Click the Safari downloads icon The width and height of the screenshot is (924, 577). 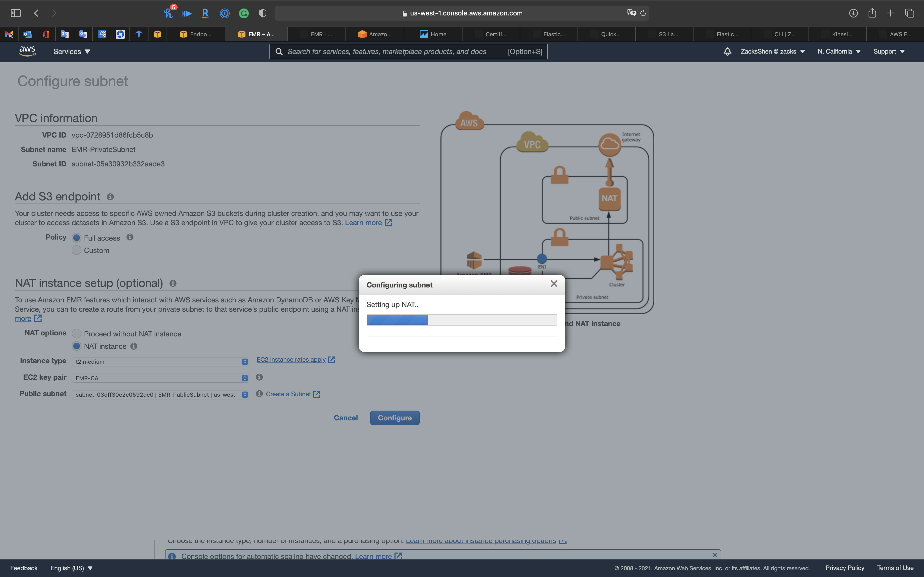pos(853,13)
